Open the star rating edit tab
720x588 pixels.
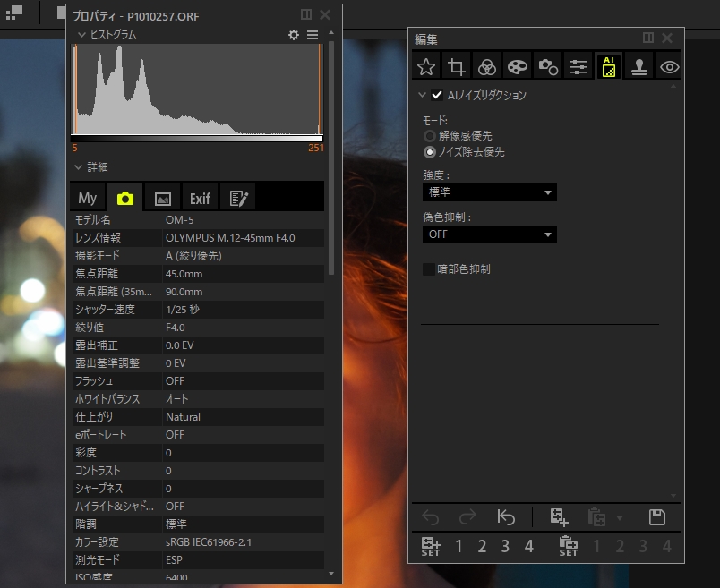click(x=426, y=67)
